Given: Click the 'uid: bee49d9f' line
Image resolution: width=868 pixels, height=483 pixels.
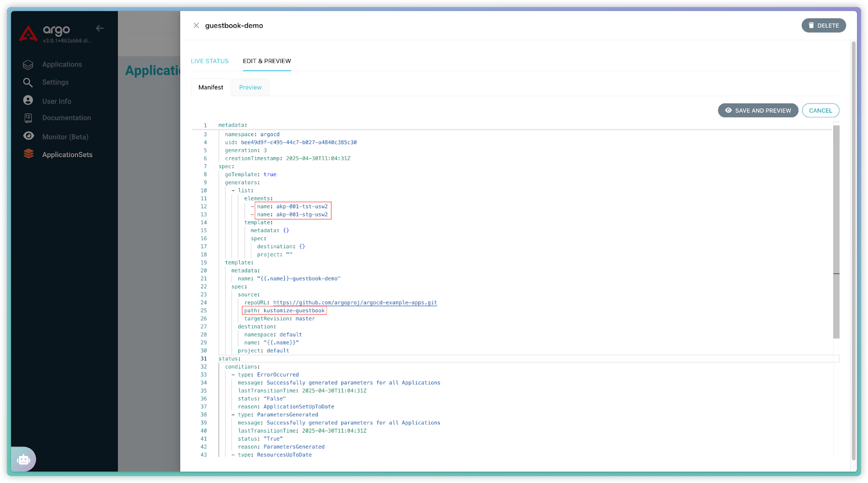Looking at the screenshot, I should (x=291, y=143).
